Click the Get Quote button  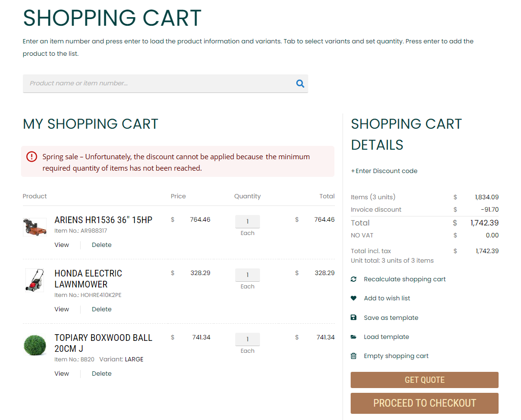click(x=425, y=380)
